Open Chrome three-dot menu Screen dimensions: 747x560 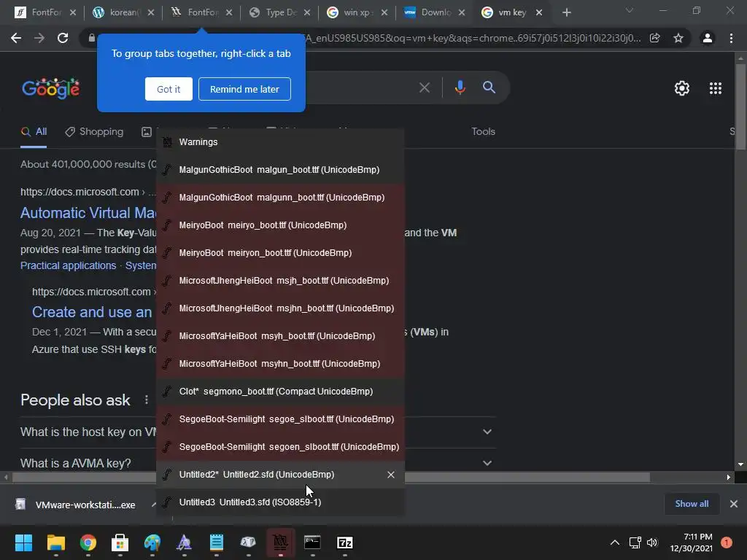[x=731, y=38]
